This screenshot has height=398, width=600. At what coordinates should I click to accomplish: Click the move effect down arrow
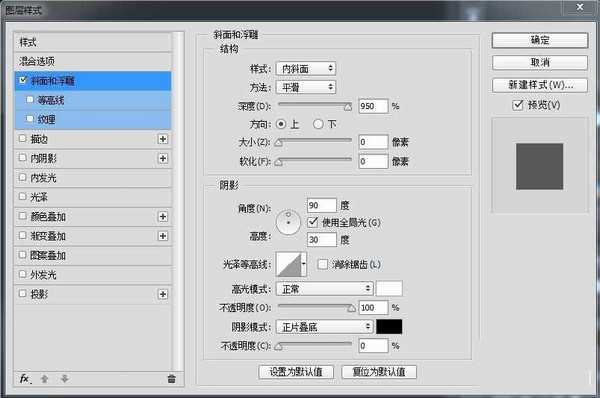click(x=64, y=379)
